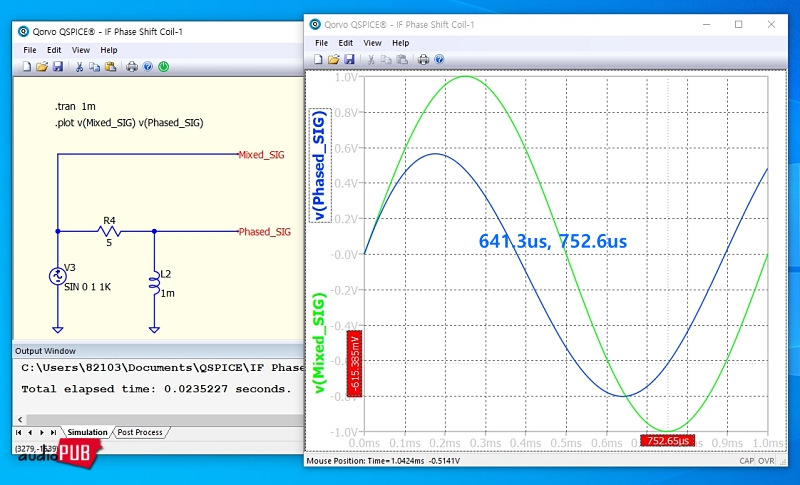
Task: Run simulation with the green power icon
Action: [163, 67]
